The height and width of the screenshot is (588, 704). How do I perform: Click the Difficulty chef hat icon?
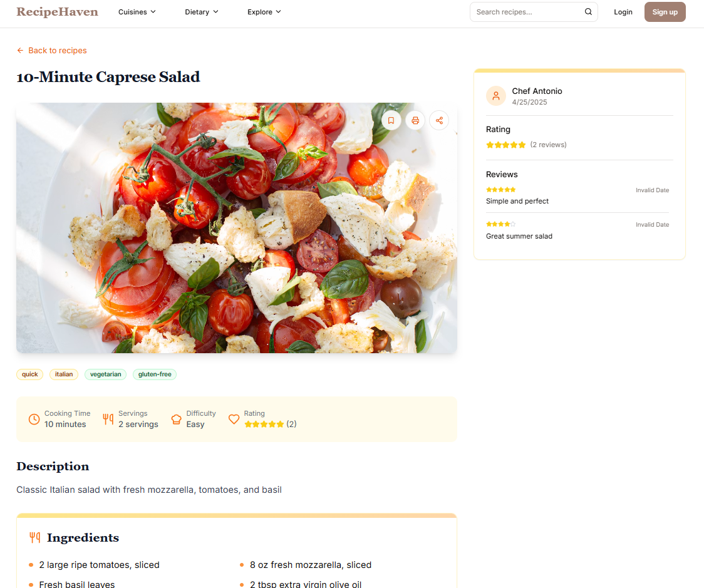177,419
